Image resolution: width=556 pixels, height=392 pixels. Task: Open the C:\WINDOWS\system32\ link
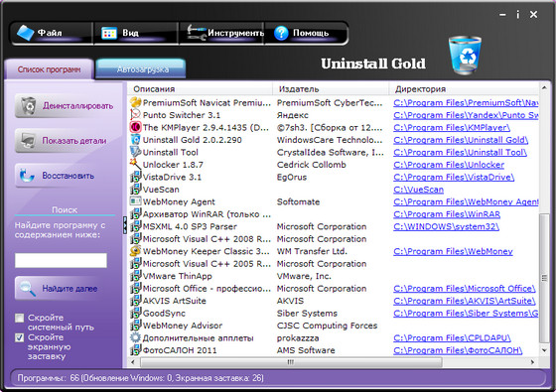click(x=446, y=226)
